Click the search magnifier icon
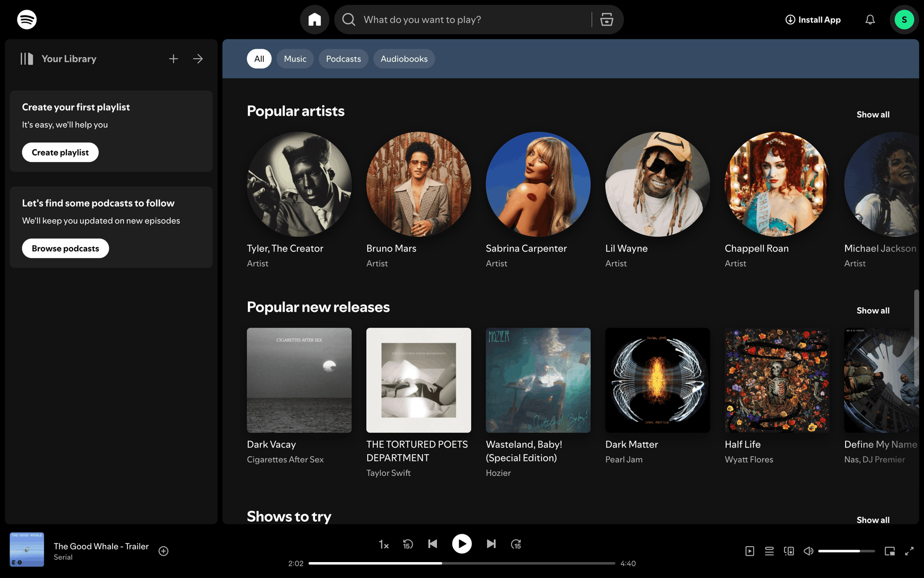Image resolution: width=924 pixels, height=578 pixels. pos(349,20)
